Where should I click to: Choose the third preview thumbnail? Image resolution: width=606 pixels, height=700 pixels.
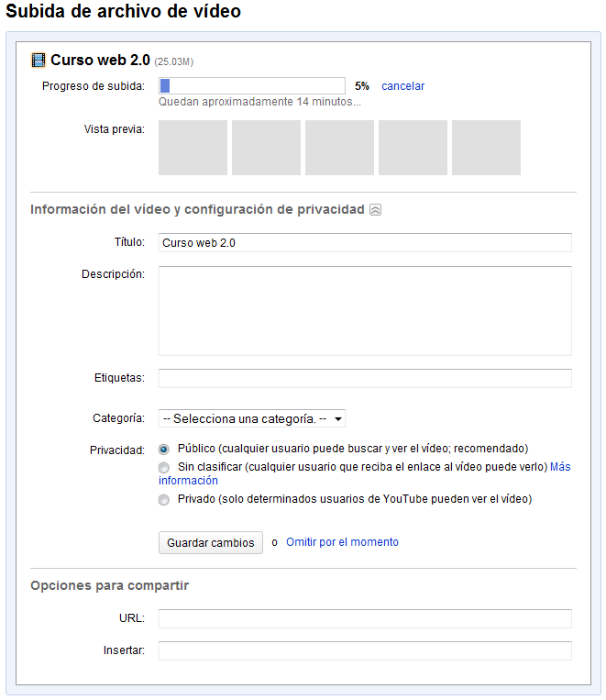click(339, 148)
